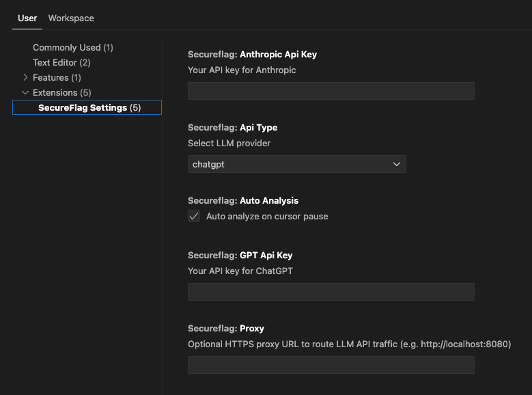Click the Api Type dropdown arrow
Viewport: 532px width, 395px height.
396,165
